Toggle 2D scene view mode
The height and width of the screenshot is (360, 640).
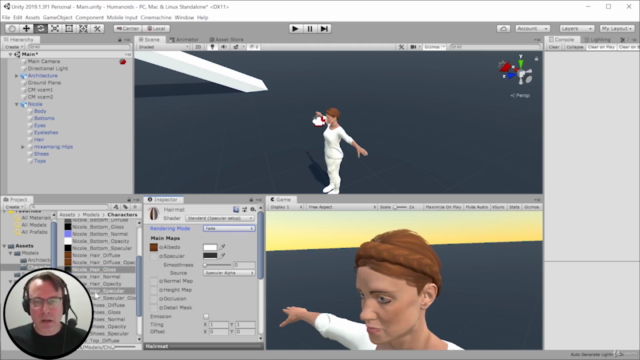(x=198, y=47)
